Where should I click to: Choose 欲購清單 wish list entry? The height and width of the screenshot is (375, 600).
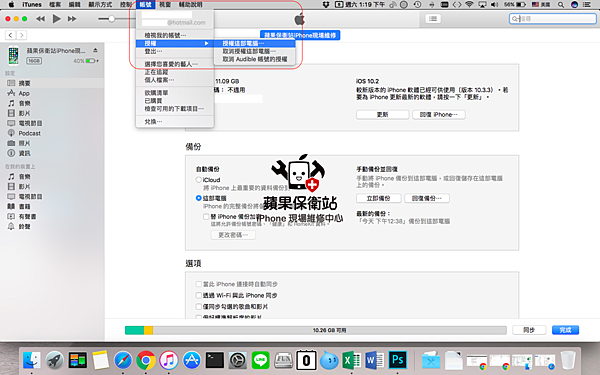click(175, 93)
